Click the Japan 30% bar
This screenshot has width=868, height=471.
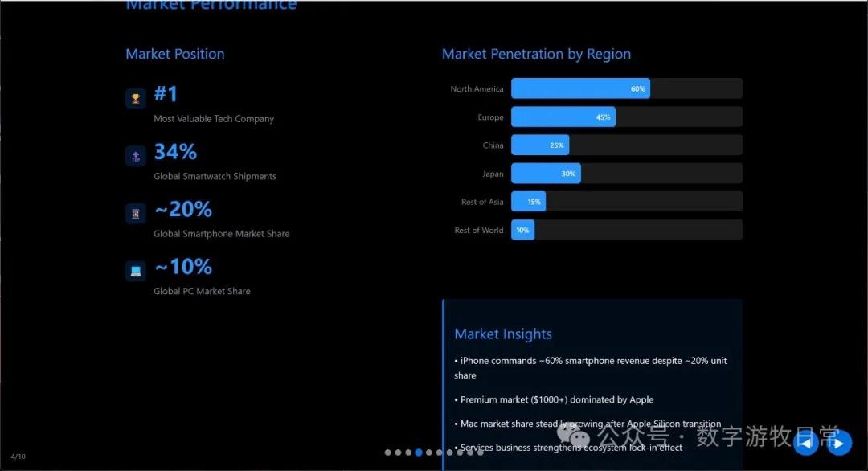[x=545, y=174]
